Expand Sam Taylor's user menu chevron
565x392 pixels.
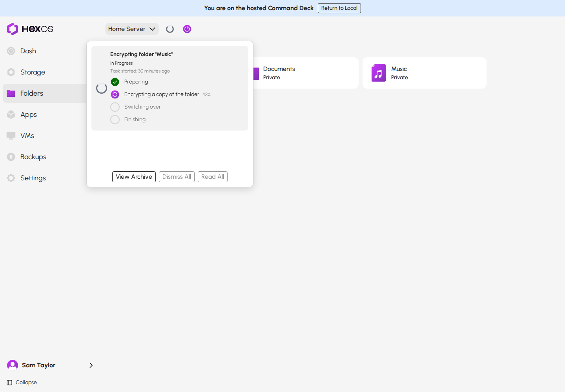(91, 365)
